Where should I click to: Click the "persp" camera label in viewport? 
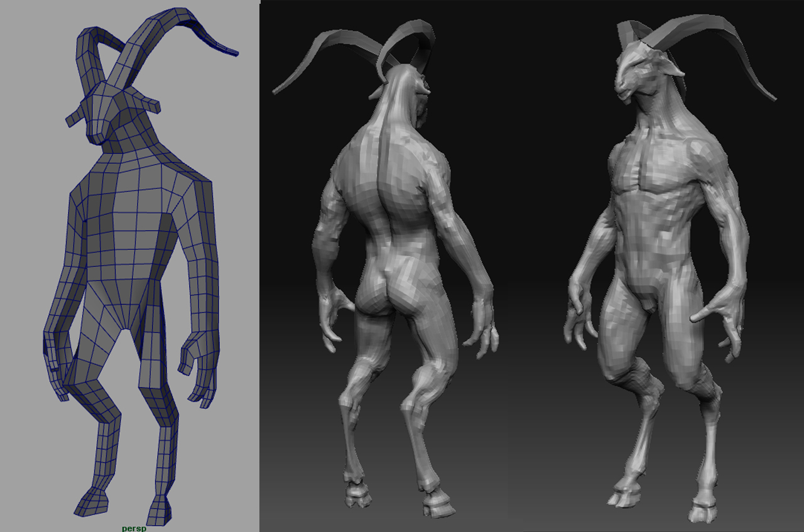tap(134, 528)
